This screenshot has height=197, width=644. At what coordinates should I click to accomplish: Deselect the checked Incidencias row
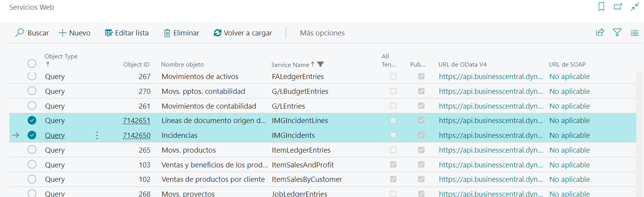click(x=32, y=135)
